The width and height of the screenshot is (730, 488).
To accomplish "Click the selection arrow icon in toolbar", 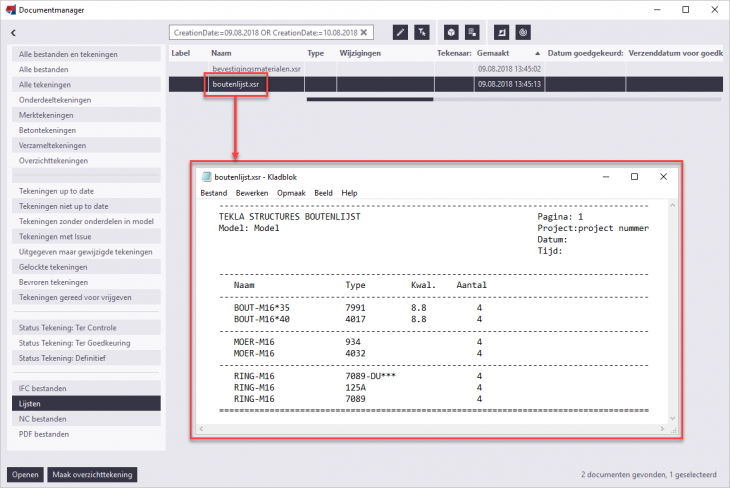I will [422, 32].
